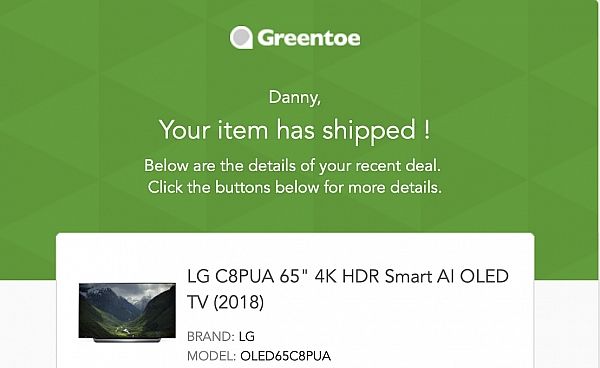The height and width of the screenshot is (368, 600).
Task: Select the "MODEL:" label
Action: (211, 356)
